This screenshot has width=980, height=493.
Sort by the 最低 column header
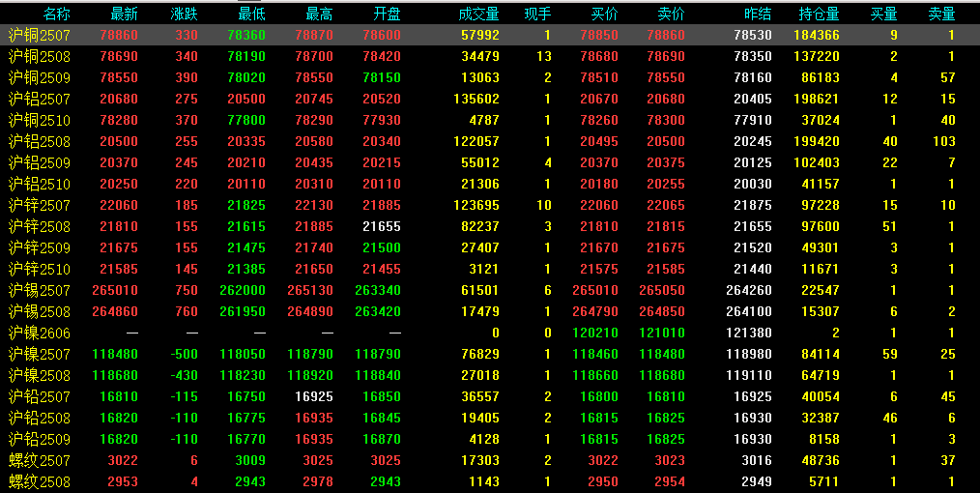pyautogui.click(x=251, y=14)
